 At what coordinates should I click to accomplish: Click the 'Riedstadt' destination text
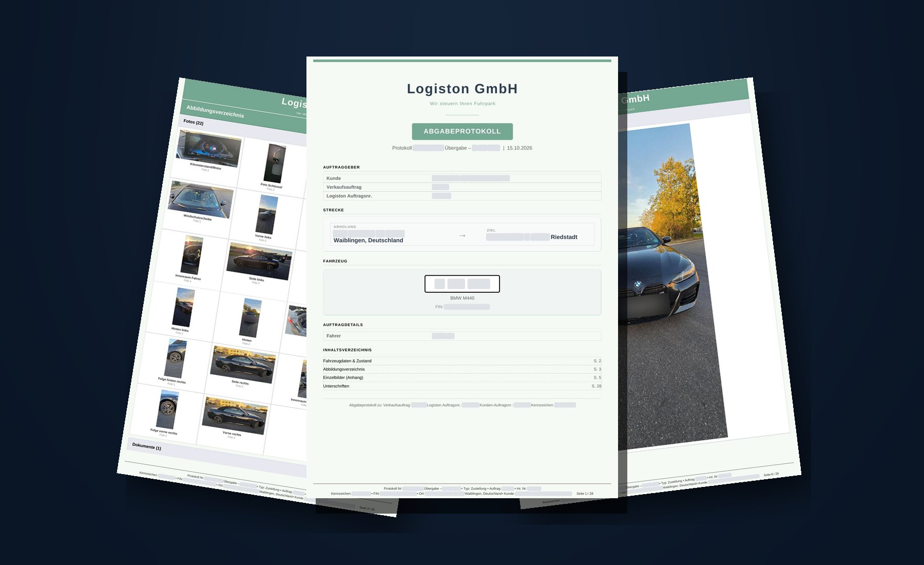tap(564, 237)
